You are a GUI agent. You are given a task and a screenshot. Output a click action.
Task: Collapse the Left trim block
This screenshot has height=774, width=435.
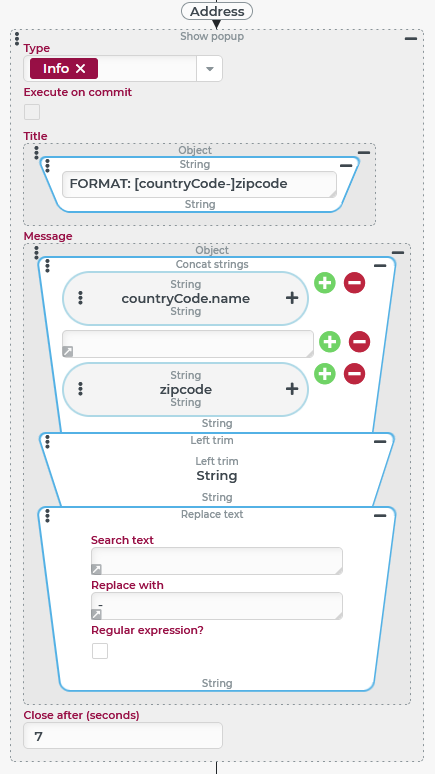click(380, 441)
